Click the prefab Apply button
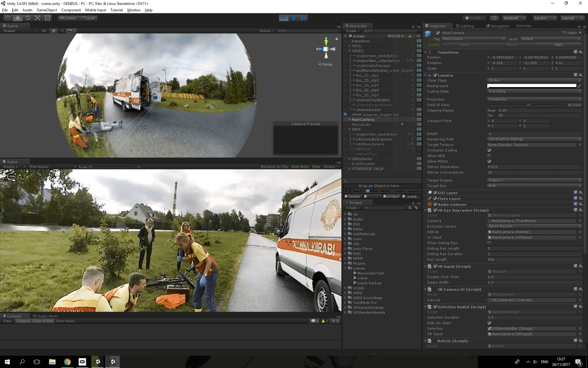The width and height of the screenshot is (588, 368). coord(559,45)
